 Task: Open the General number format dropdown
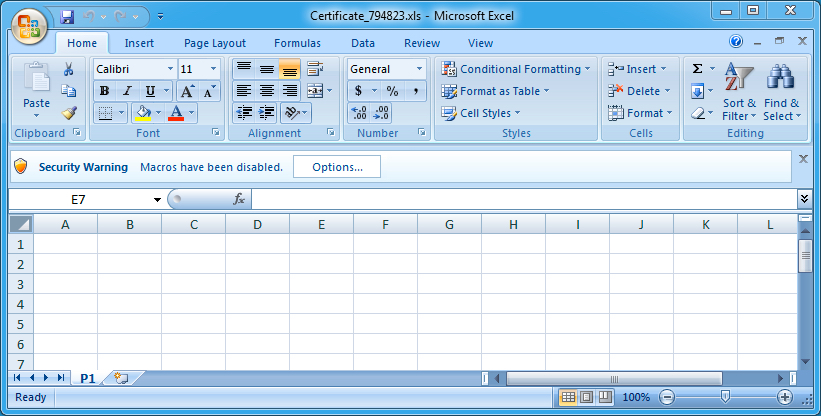(x=419, y=69)
